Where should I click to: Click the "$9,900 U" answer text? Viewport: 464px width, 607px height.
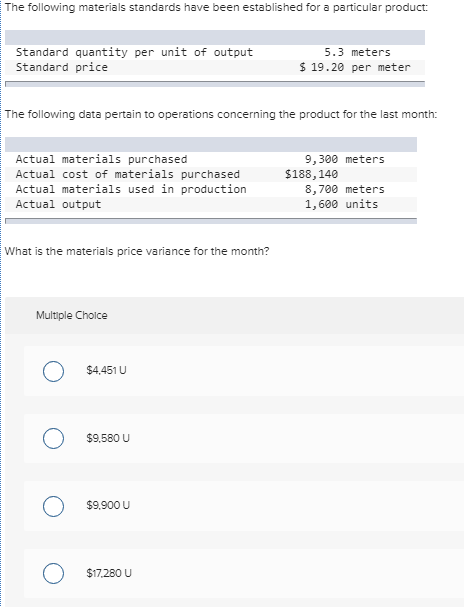[108, 505]
